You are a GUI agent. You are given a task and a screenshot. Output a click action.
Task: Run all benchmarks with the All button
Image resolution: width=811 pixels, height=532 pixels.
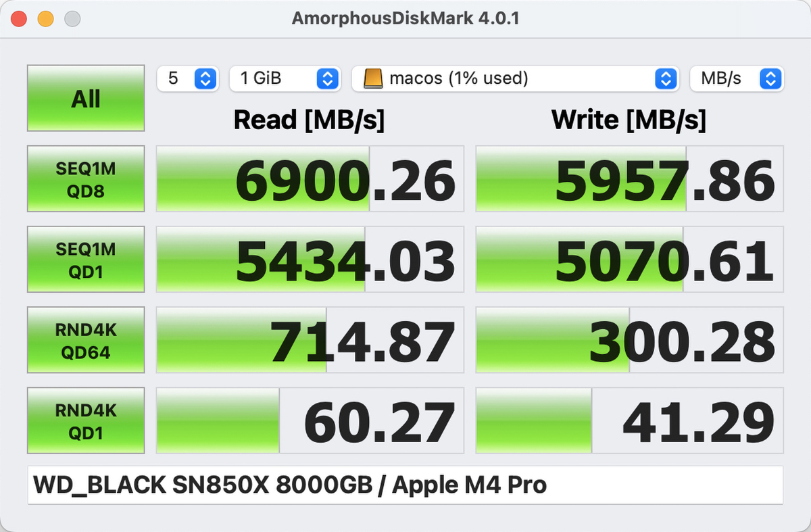(86, 98)
